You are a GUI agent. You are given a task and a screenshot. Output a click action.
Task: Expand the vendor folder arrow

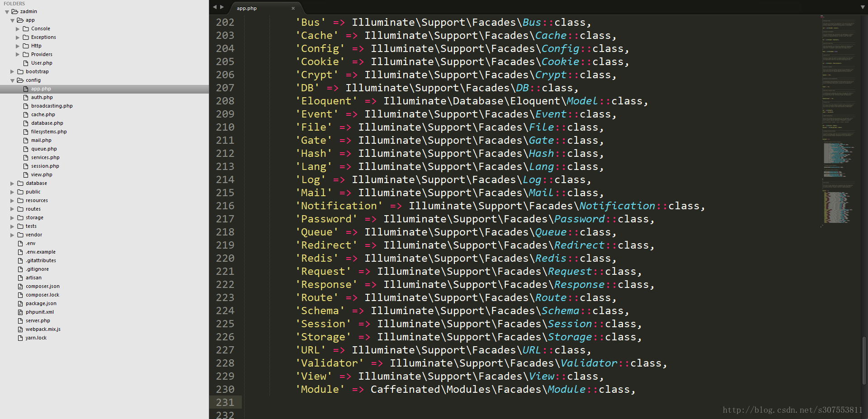(12, 235)
